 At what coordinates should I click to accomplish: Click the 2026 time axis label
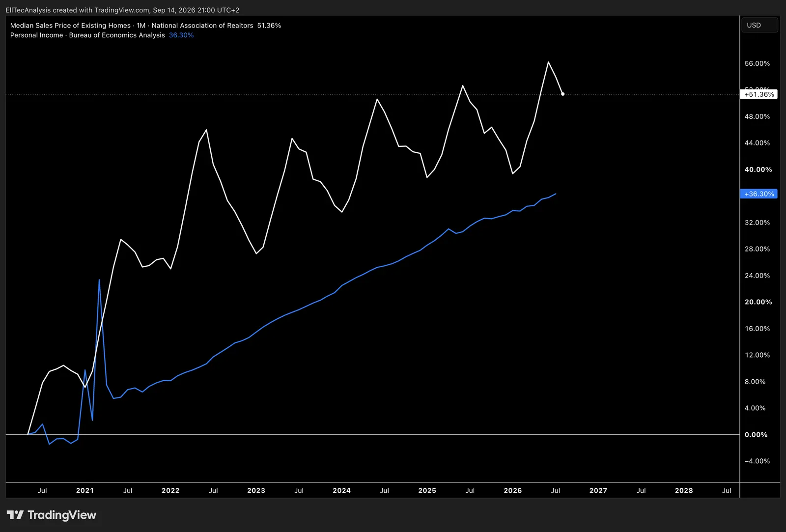(x=513, y=490)
